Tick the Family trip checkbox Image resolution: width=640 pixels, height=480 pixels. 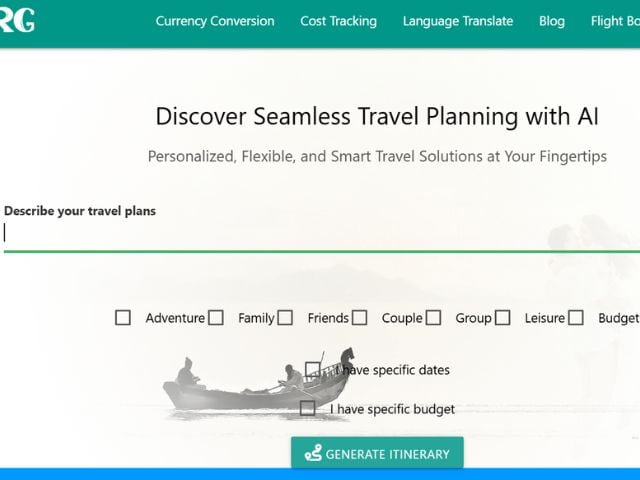coord(216,318)
